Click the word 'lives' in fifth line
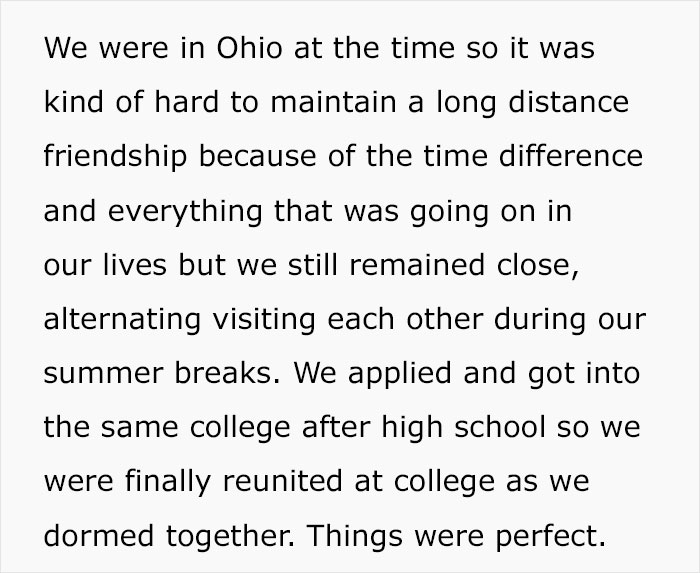 tap(135, 264)
